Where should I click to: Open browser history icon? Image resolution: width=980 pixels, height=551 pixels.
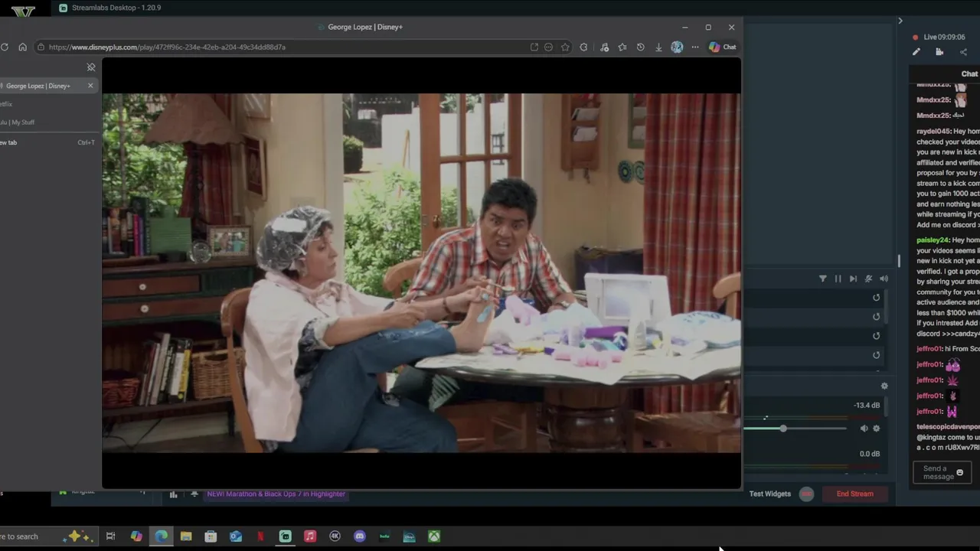640,47
